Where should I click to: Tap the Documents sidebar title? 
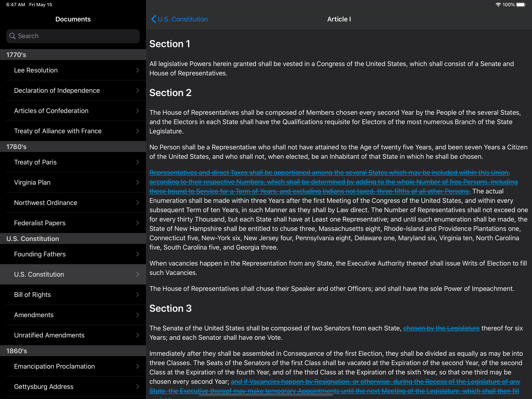tap(73, 19)
